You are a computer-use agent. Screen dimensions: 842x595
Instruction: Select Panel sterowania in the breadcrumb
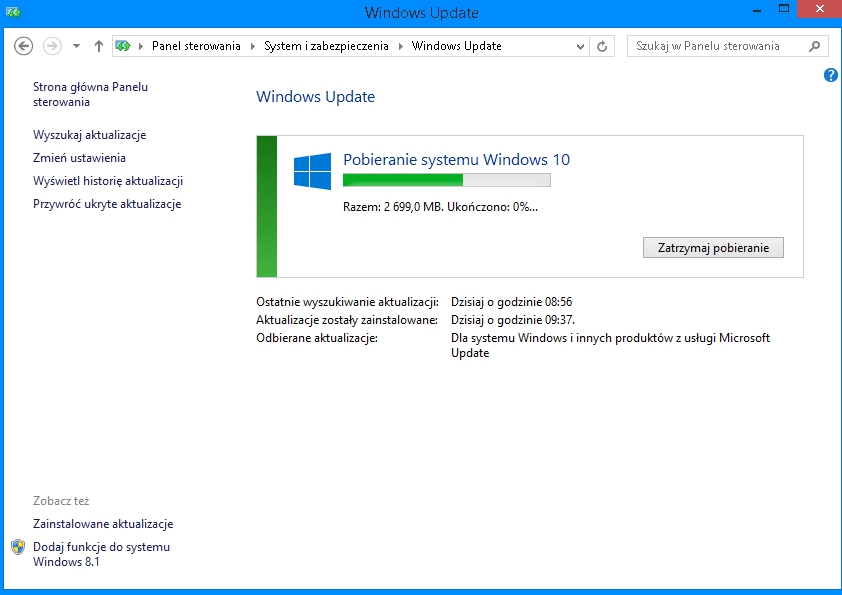click(196, 46)
